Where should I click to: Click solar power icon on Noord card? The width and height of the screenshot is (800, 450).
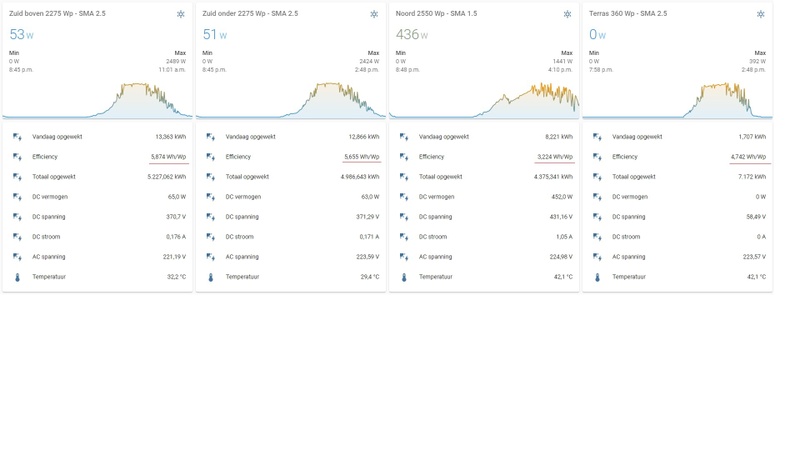pos(567,14)
